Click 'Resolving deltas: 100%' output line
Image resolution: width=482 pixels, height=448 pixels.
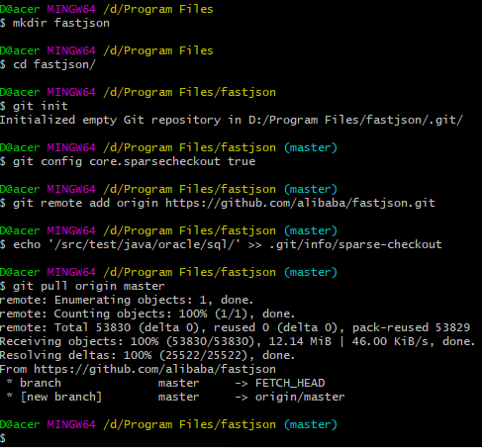coord(147,355)
